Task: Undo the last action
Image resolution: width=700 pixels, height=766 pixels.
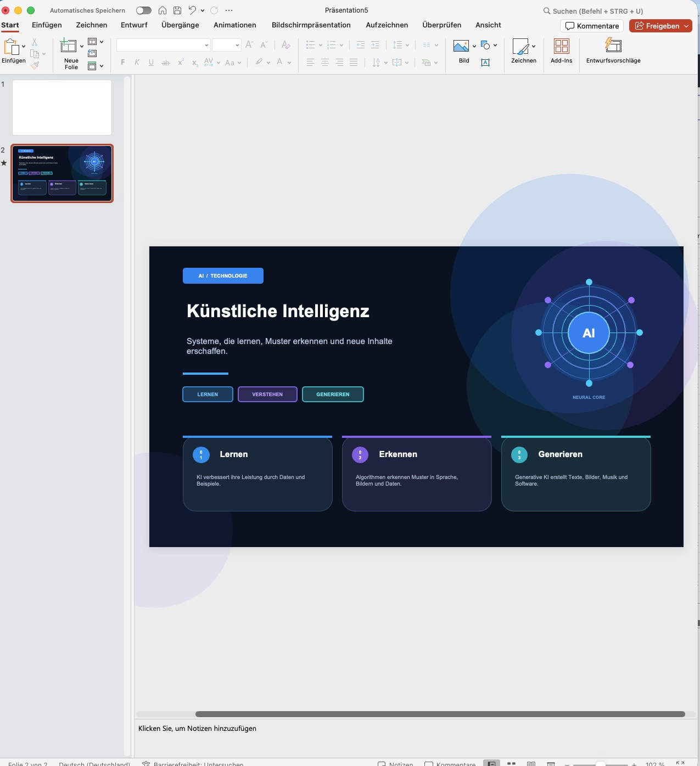Action: click(x=192, y=10)
